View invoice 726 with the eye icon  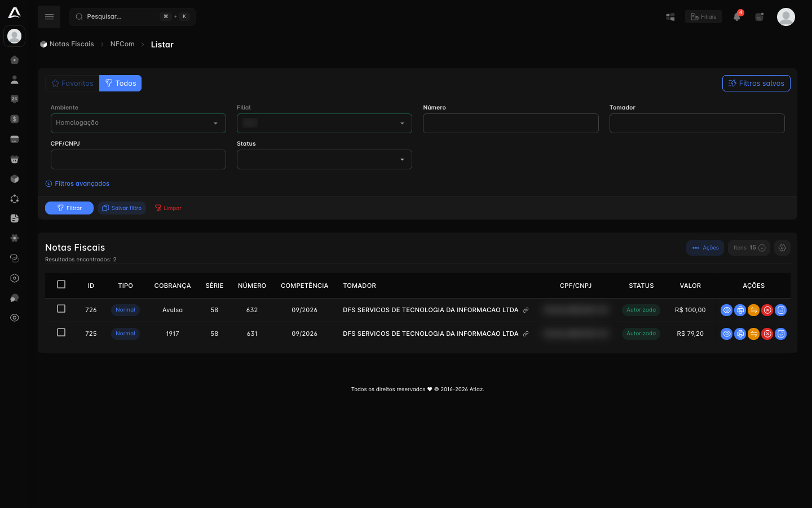726,310
